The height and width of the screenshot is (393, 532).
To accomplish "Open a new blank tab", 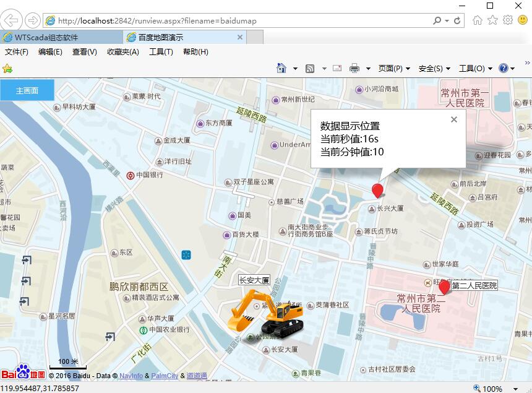I will [255, 37].
